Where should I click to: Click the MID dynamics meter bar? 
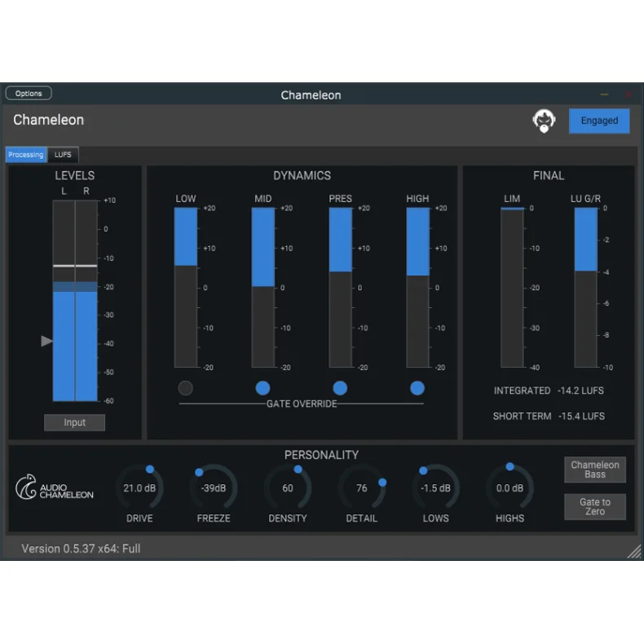click(262, 287)
